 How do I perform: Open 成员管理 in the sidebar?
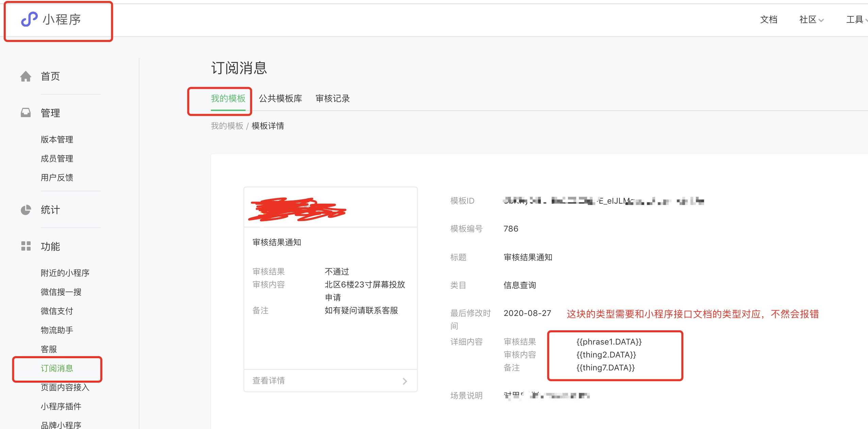point(56,158)
